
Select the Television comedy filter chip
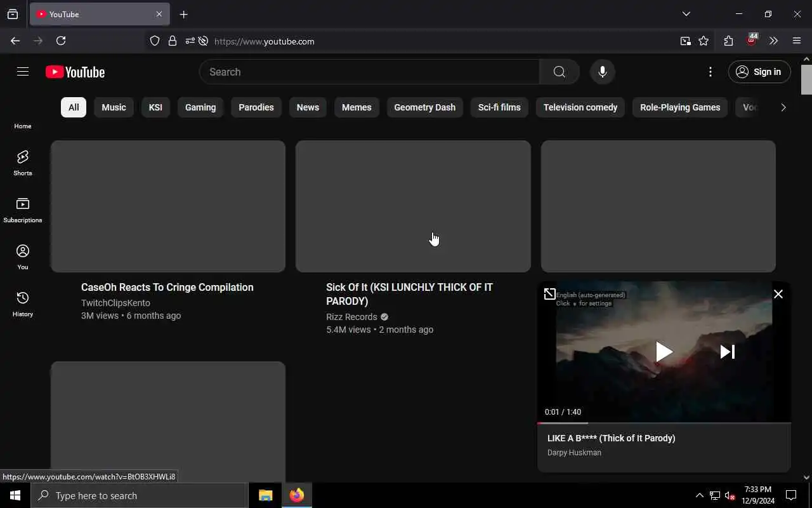[580, 107]
